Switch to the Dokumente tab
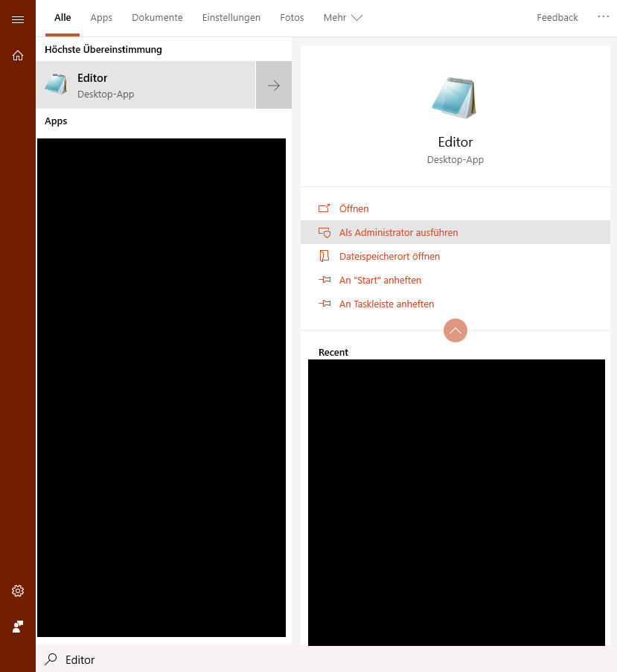The image size is (617, 672). tap(157, 18)
